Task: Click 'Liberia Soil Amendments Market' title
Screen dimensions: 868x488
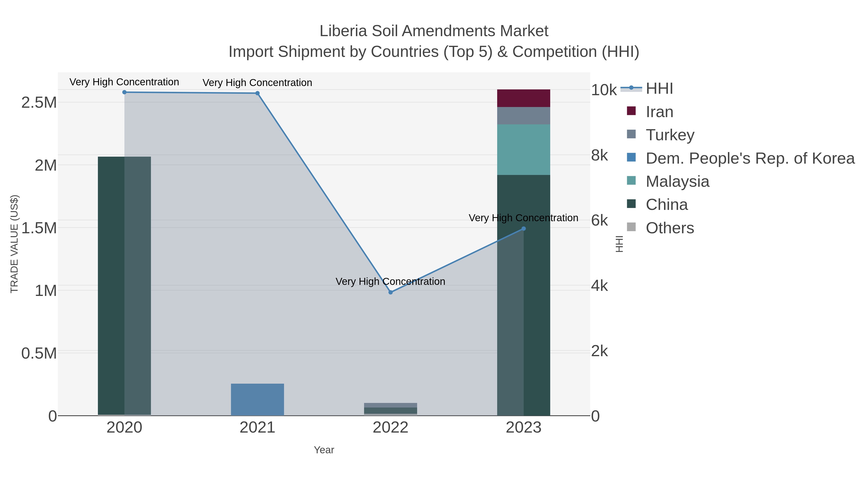Action: (x=434, y=31)
